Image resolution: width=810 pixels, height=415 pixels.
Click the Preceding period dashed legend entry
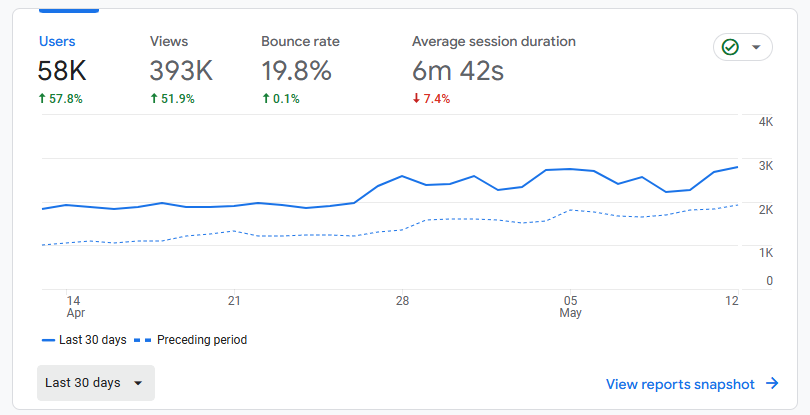coord(192,340)
